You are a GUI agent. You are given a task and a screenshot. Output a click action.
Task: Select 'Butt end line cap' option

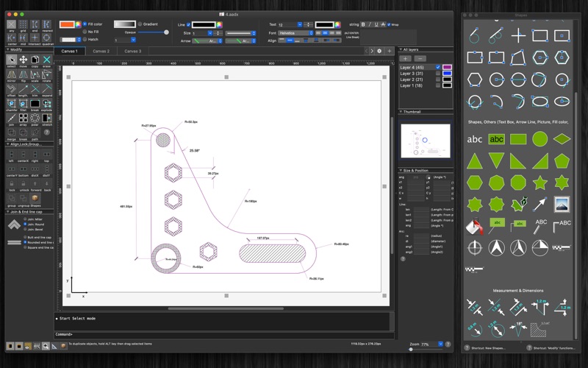pos(25,237)
